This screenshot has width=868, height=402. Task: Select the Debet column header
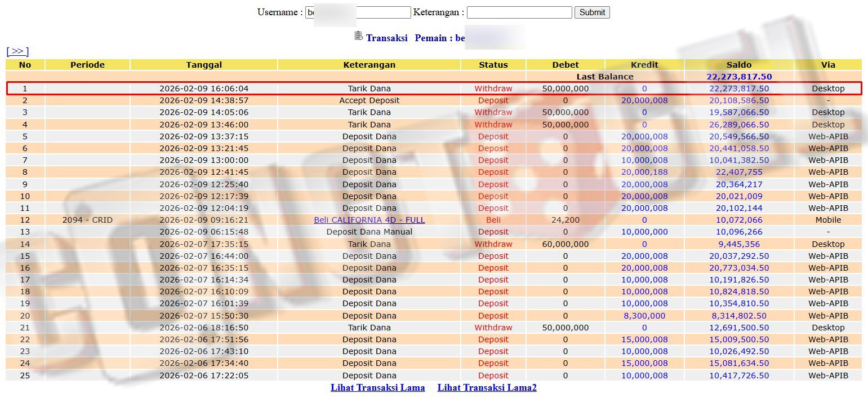pyautogui.click(x=565, y=65)
